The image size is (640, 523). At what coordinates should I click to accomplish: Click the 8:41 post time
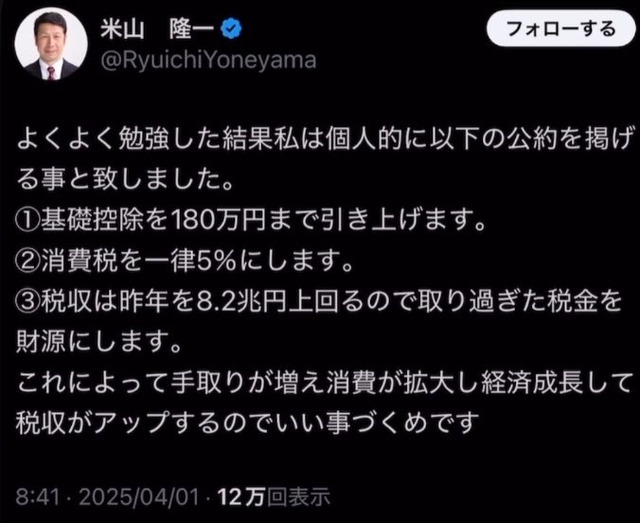coord(38,497)
